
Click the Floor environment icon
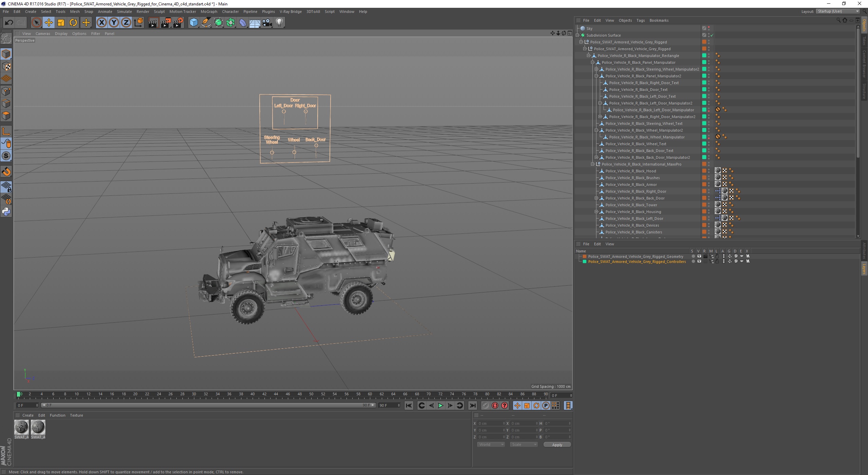coord(255,23)
